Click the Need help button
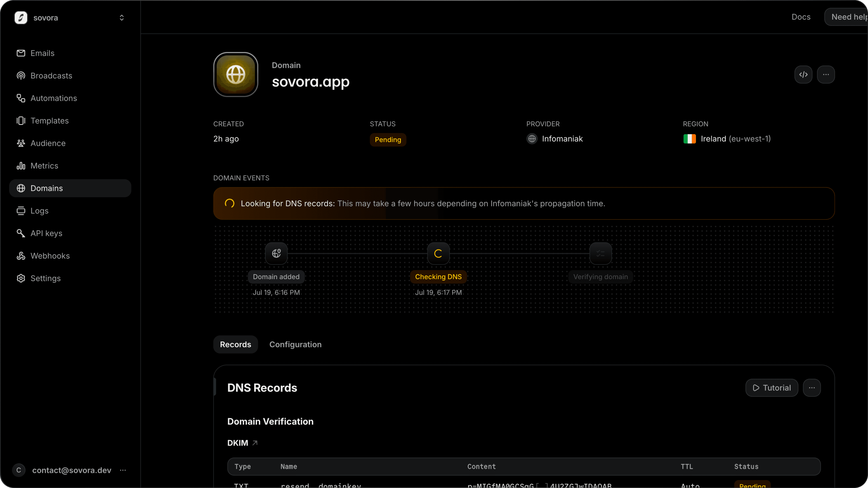Screen dimensions: 868x488 (x=846, y=17)
